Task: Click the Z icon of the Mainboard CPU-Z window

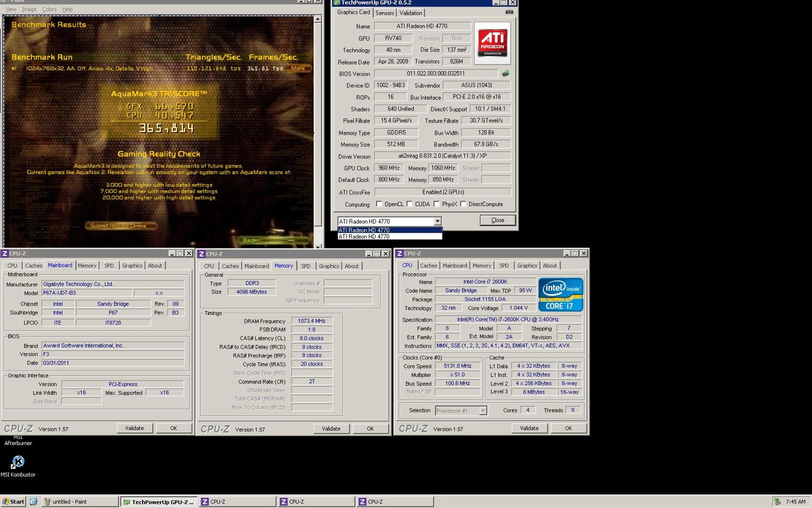Action: (5, 253)
